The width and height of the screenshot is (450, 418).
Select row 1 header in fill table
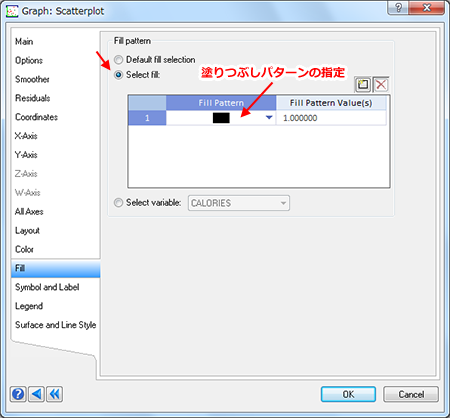tap(147, 118)
